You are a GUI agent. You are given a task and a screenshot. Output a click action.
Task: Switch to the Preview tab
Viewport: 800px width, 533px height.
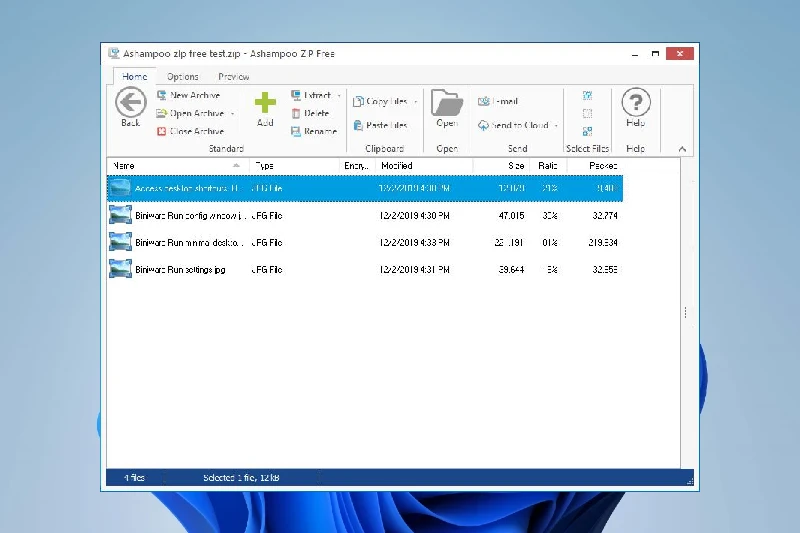pyautogui.click(x=234, y=77)
